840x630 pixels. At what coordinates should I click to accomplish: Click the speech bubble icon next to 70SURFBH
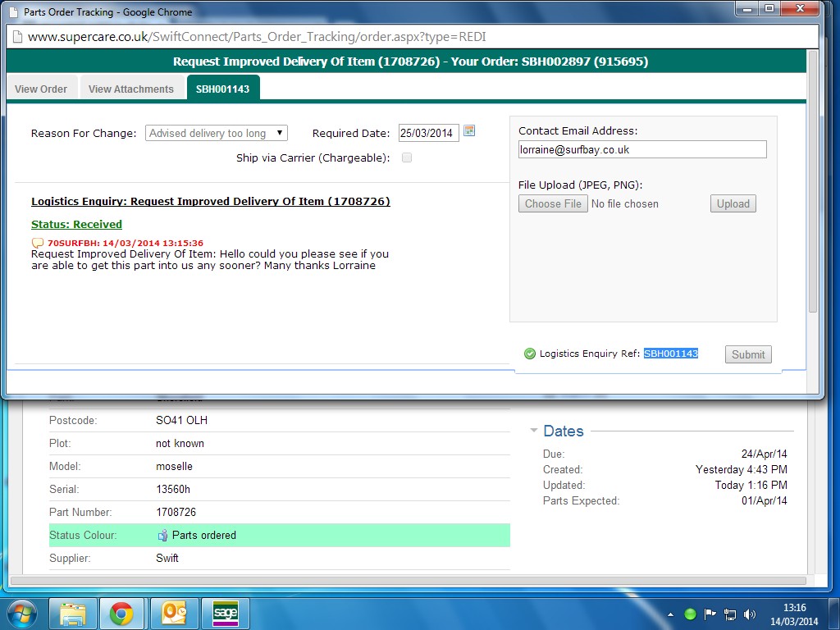pos(38,243)
